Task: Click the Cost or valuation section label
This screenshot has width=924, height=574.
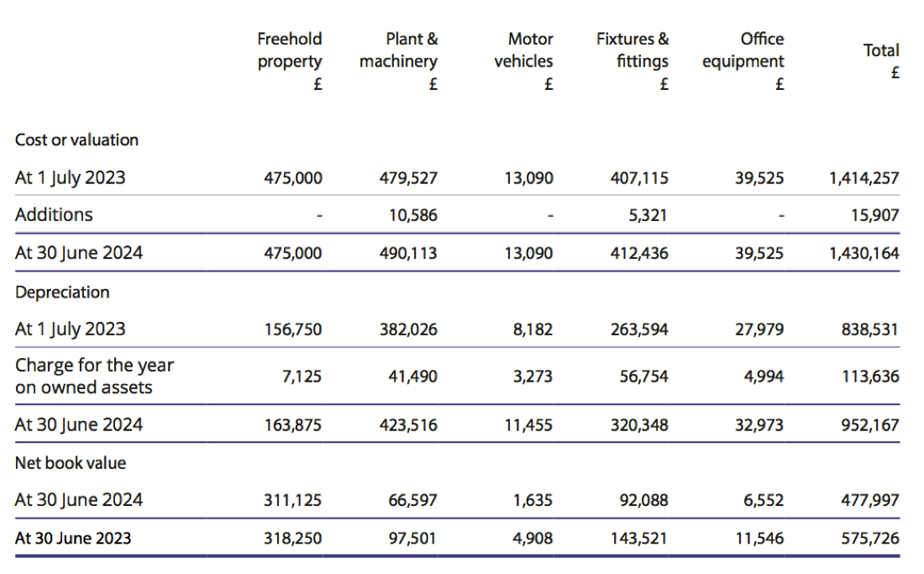Action: [x=76, y=140]
